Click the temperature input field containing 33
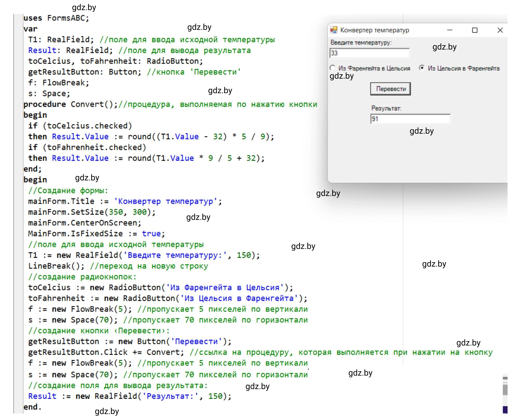 (369, 53)
